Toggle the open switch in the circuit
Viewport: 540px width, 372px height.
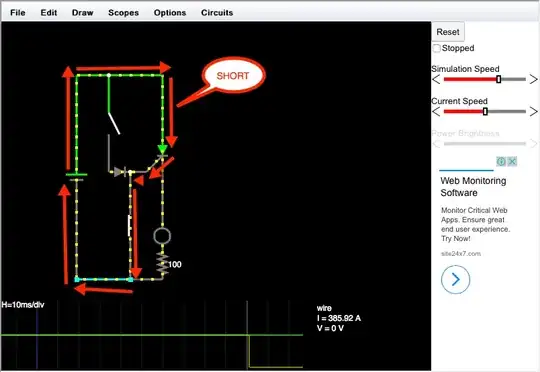pos(114,123)
